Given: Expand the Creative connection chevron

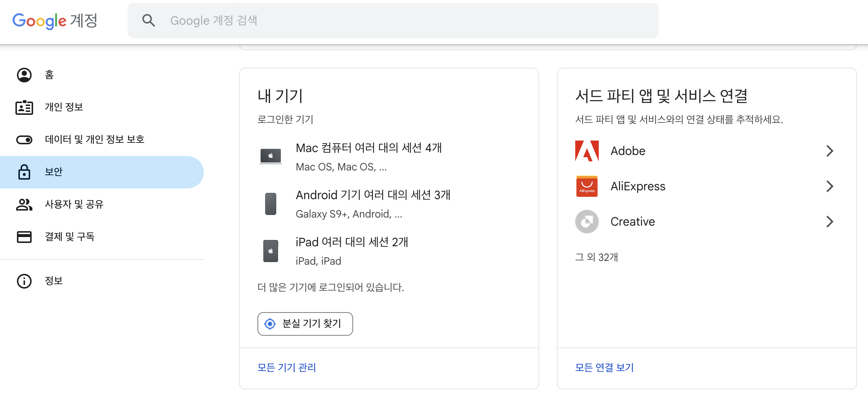Looking at the screenshot, I should point(829,222).
